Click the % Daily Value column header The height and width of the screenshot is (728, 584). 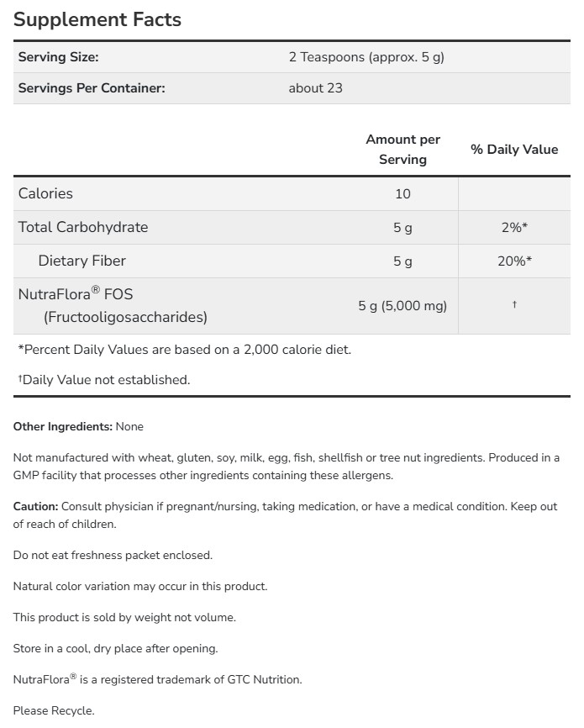514,149
